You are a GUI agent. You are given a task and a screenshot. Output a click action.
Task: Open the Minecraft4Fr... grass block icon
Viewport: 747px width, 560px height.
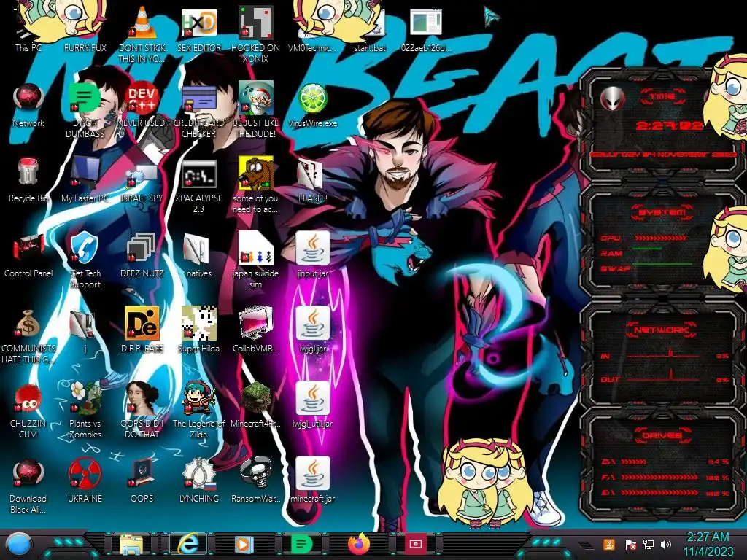point(255,405)
